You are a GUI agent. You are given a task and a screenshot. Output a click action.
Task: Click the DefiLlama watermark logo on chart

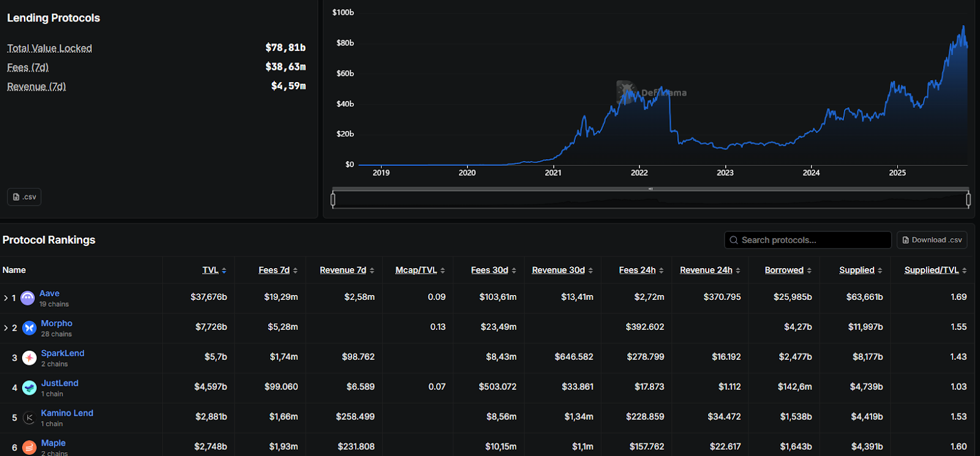[626, 92]
